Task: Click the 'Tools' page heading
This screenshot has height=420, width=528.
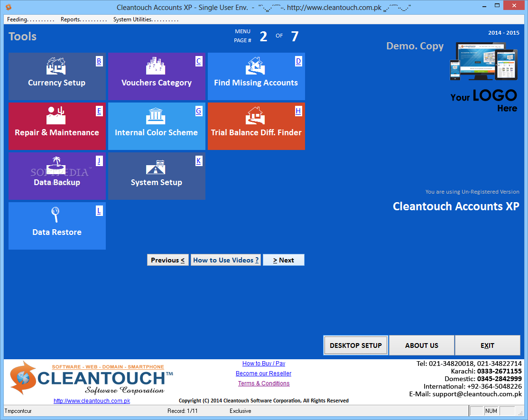Action: (x=22, y=37)
